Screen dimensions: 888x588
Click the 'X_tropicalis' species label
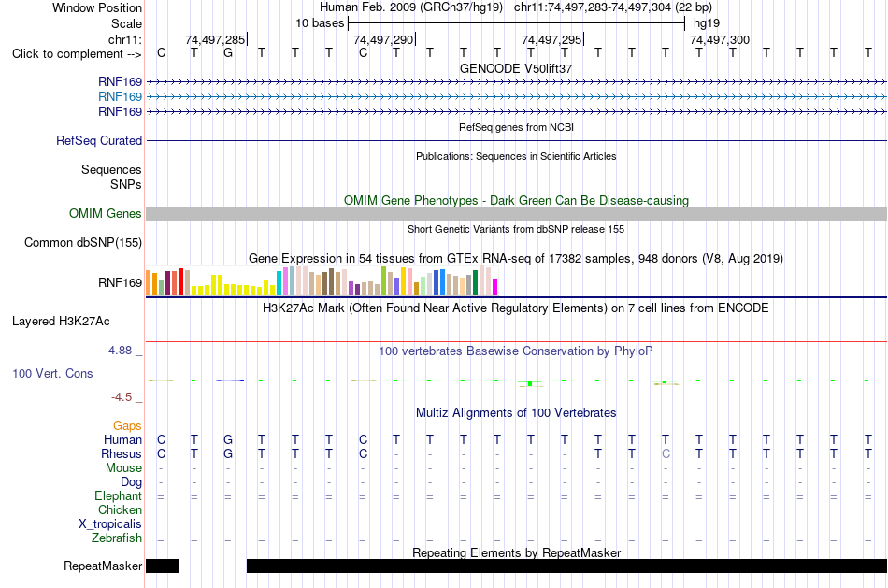pos(110,524)
